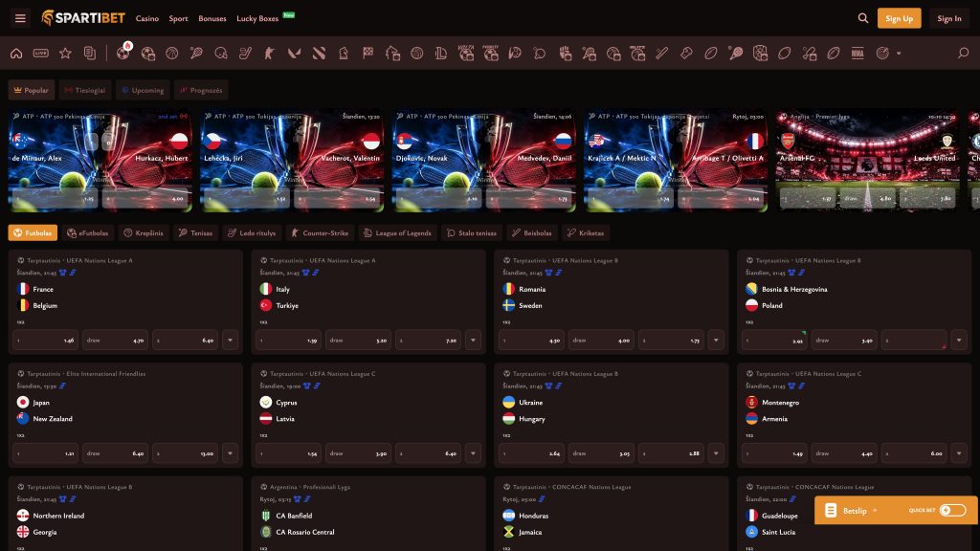Image resolution: width=980 pixels, height=551 pixels.
Task: Expand more markets for Japan vs New Zealand
Action: [230, 453]
